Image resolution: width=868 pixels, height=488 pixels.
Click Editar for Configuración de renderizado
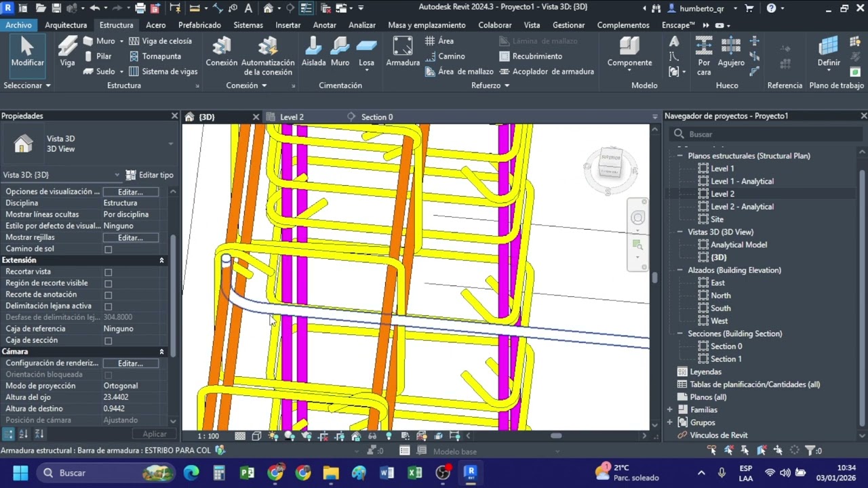tap(131, 363)
